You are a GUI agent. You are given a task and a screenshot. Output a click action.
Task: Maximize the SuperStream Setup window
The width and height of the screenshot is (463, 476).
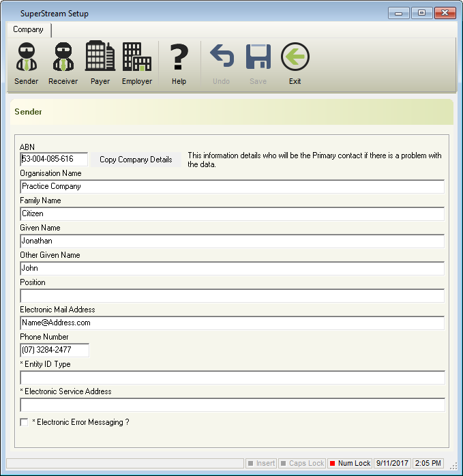click(421, 13)
